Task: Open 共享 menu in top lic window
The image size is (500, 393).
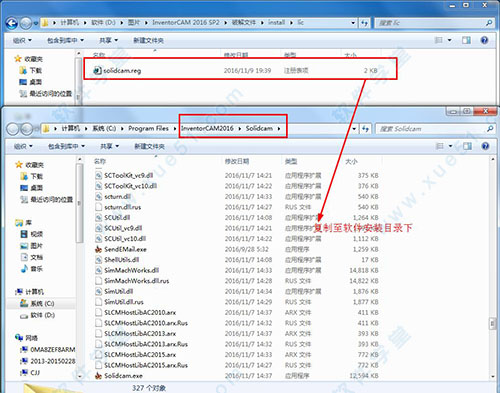Action: click(x=108, y=40)
